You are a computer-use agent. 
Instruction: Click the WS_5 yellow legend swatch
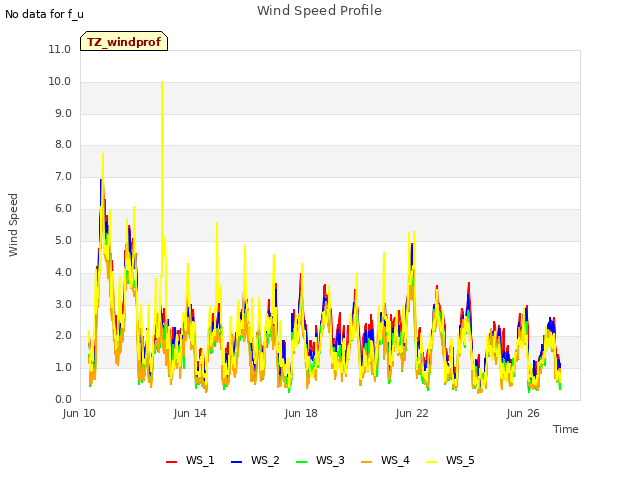click(x=431, y=462)
